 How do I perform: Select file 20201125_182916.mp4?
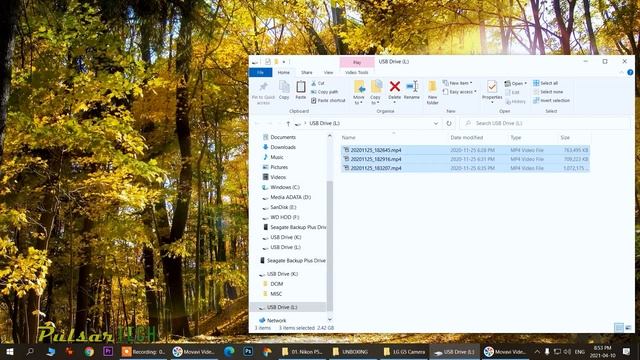[x=465, y=159]
